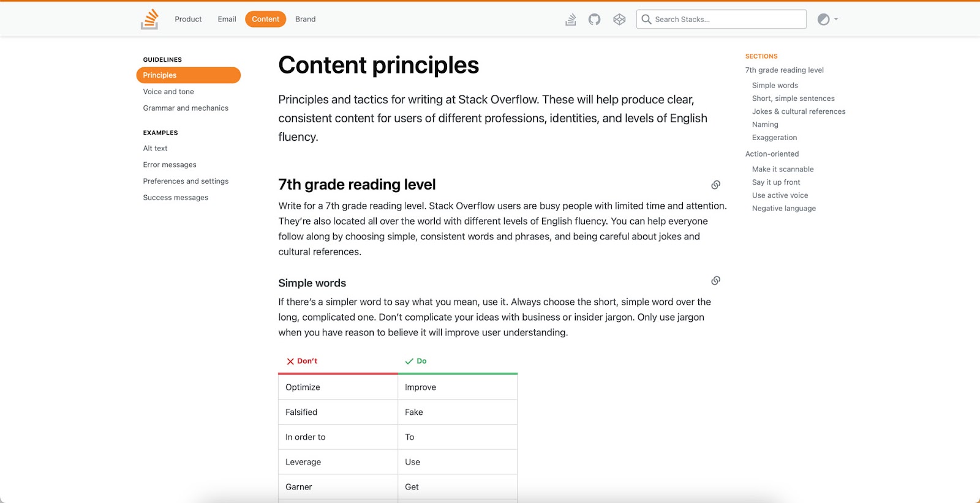Click the Improve table cell
The image size is (980, 503).
[x=458, y=387]
